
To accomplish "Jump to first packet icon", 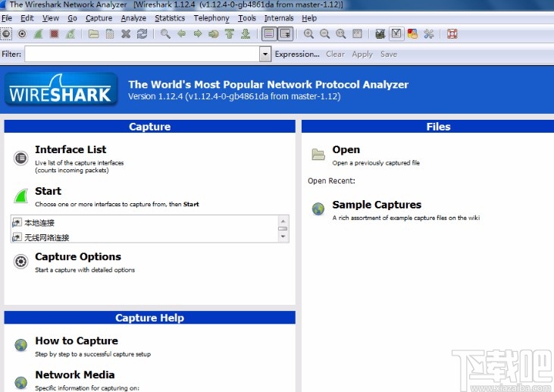I will (x=230, y=34).
